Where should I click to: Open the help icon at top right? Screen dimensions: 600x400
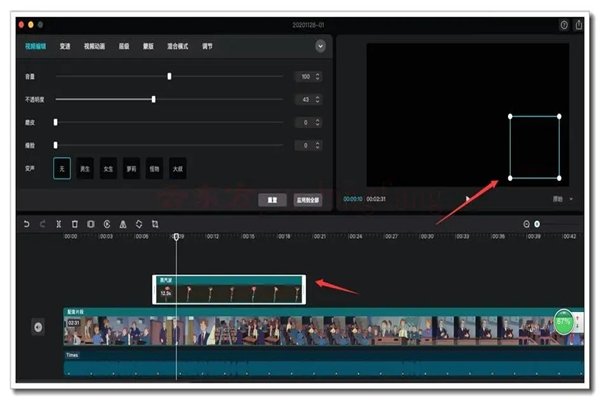click(x=563, y=24)
